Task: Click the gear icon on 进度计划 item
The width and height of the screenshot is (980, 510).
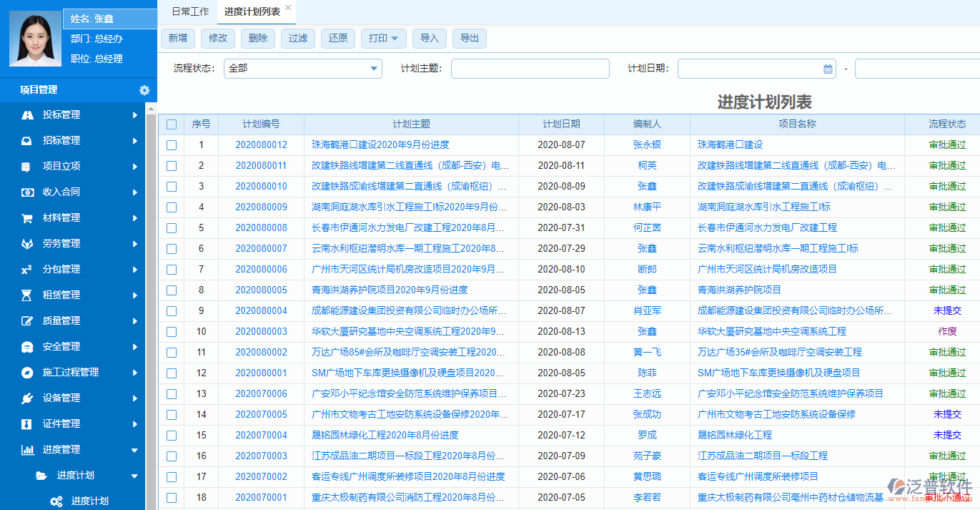Action: [x=57, y=501]
